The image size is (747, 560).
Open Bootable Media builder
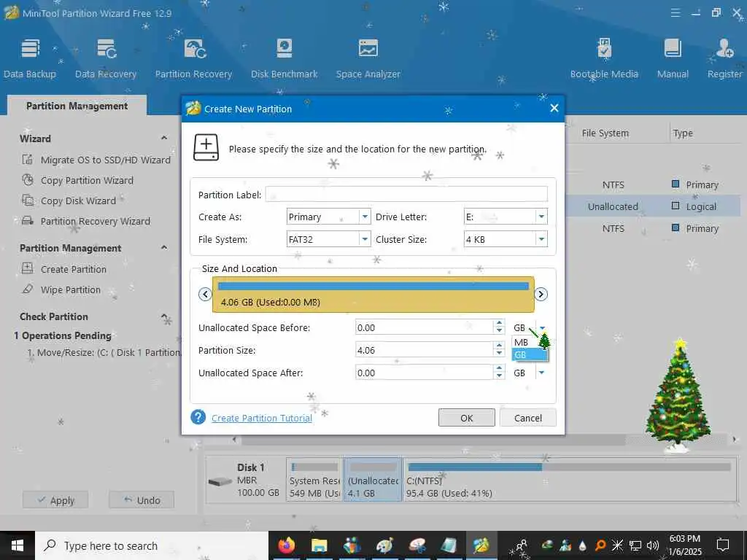pos(604,58)
